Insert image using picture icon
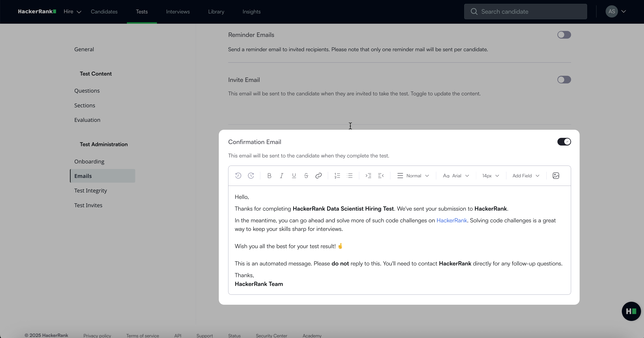This screenshot has width=644, height=338. click(x=556, y=176)
